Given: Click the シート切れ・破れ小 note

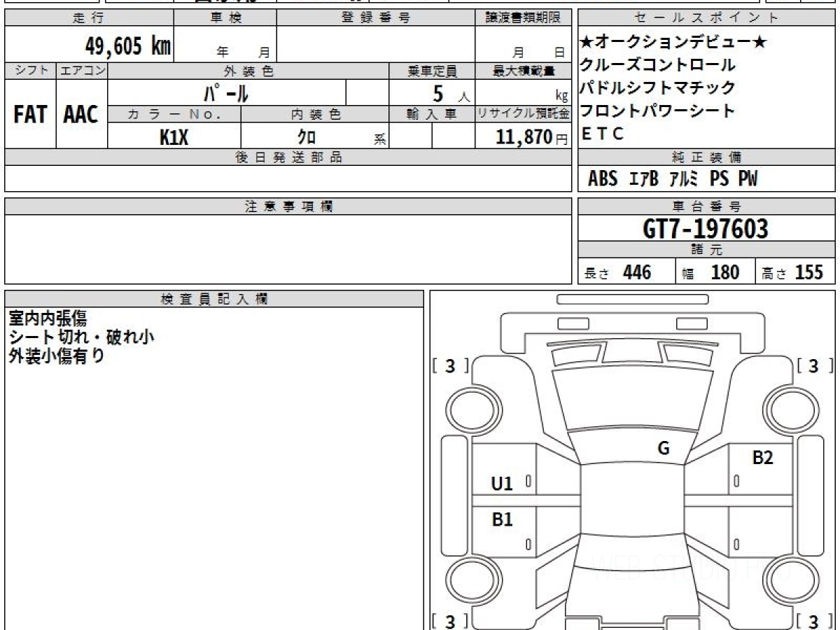Looking at the screenshot, I should tap(81, 337).
